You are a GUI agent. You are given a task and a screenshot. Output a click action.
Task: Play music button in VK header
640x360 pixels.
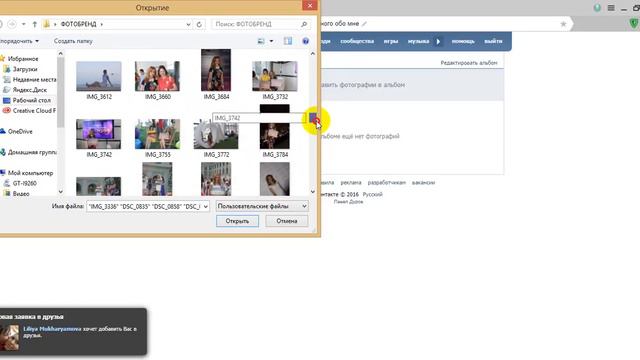(x=438, y=41)
